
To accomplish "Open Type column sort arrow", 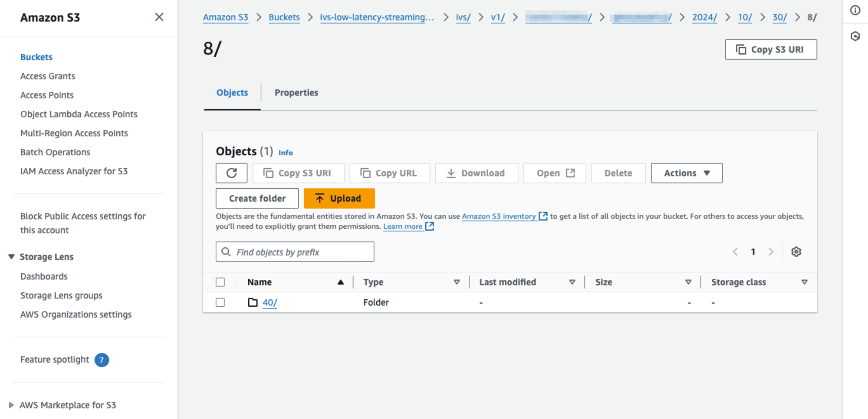I will click(457, 282).
